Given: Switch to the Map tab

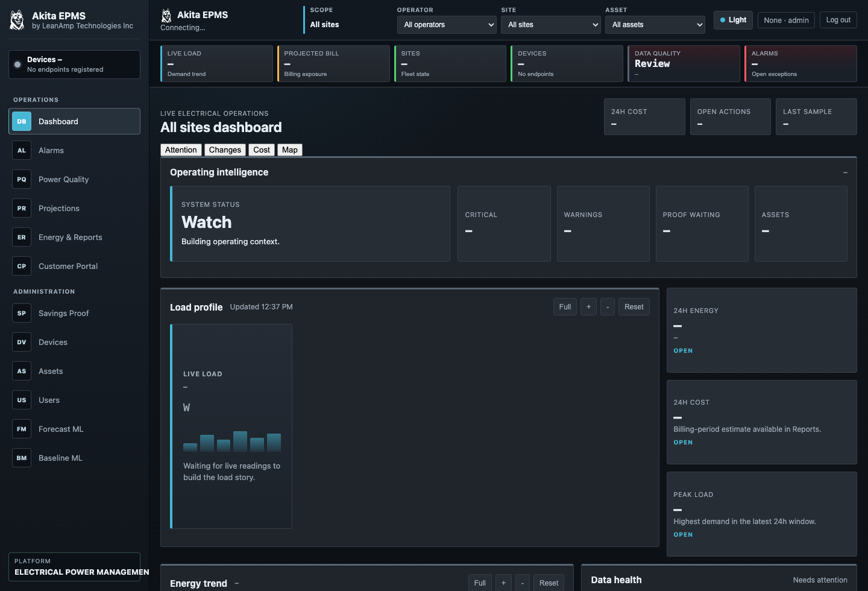Looking at the screenshot, I should (x=290, y=150).
